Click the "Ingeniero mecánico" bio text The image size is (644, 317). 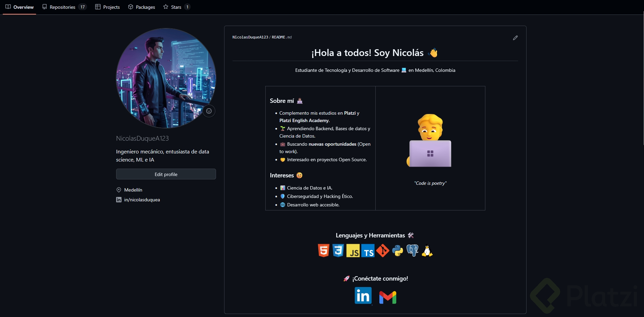[163, 156]
